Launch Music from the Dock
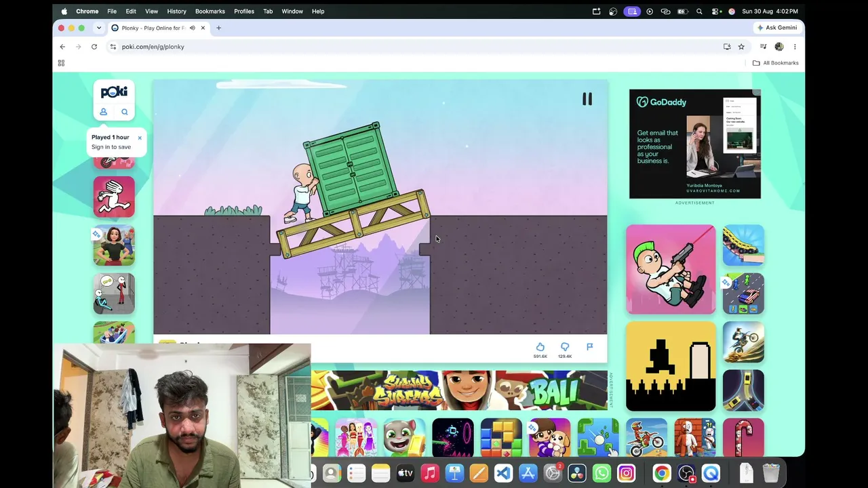 click(x=430, y=473)
